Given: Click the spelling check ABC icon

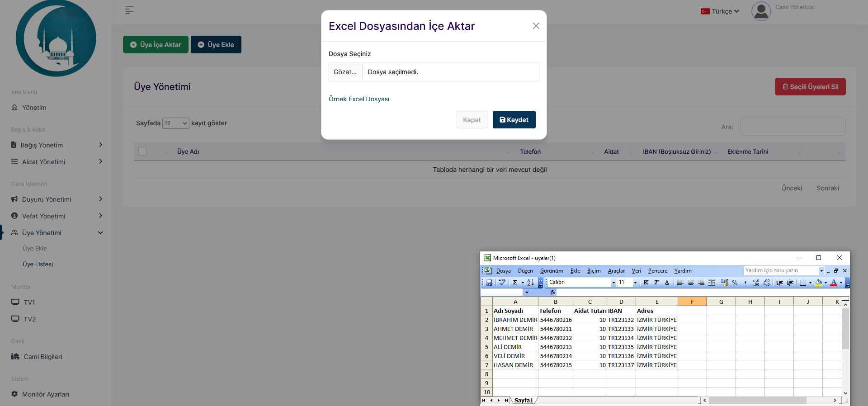Looking at the screenshot, I should coord(502,283).
